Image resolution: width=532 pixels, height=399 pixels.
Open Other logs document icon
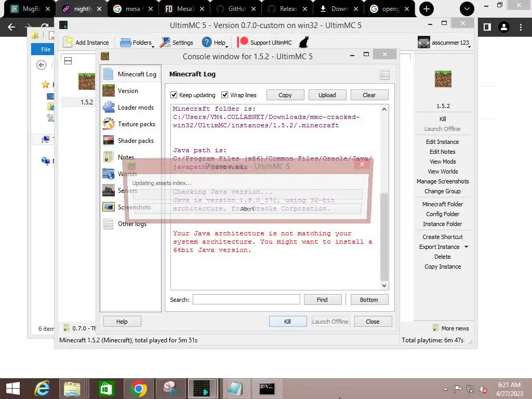(x=109, y=223)
